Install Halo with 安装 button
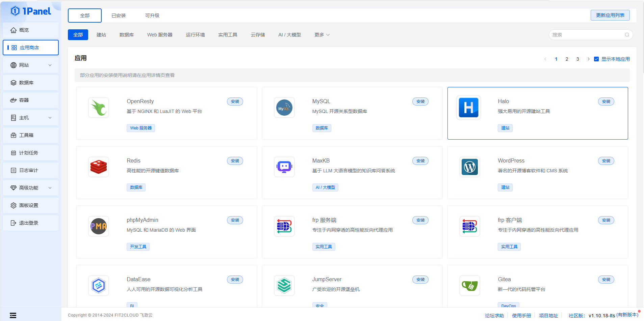Image resolution: width=644 pixels, height=321 pixels. (606, 101)
